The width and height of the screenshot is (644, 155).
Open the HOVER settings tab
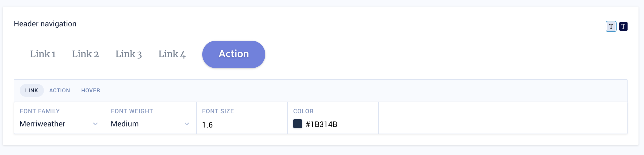90,90
